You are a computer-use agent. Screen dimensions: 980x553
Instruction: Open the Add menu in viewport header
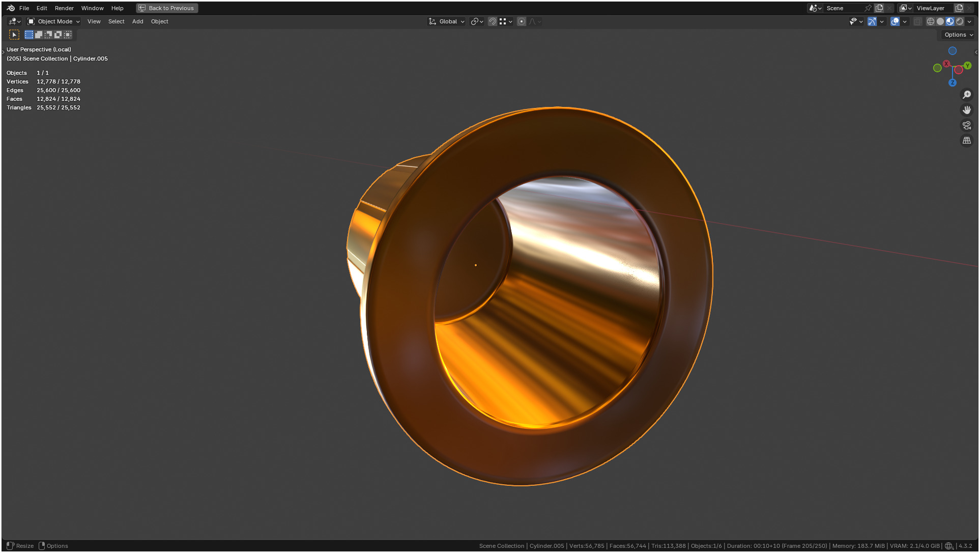137,21
